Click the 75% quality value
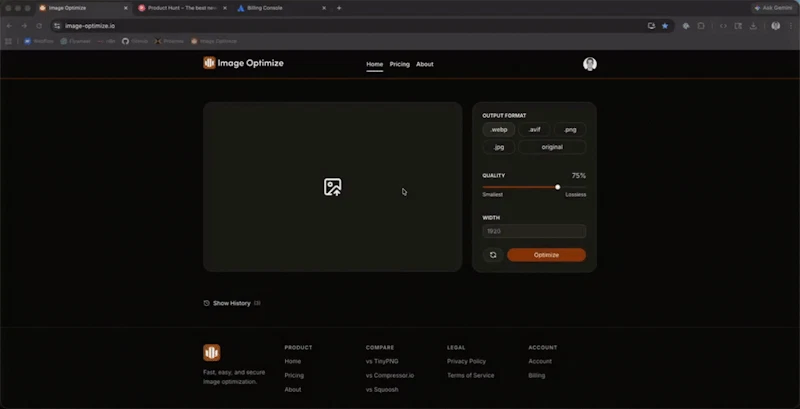Image resolution: width=800 pixels, height=409 pixels. (x=579, y=175)
